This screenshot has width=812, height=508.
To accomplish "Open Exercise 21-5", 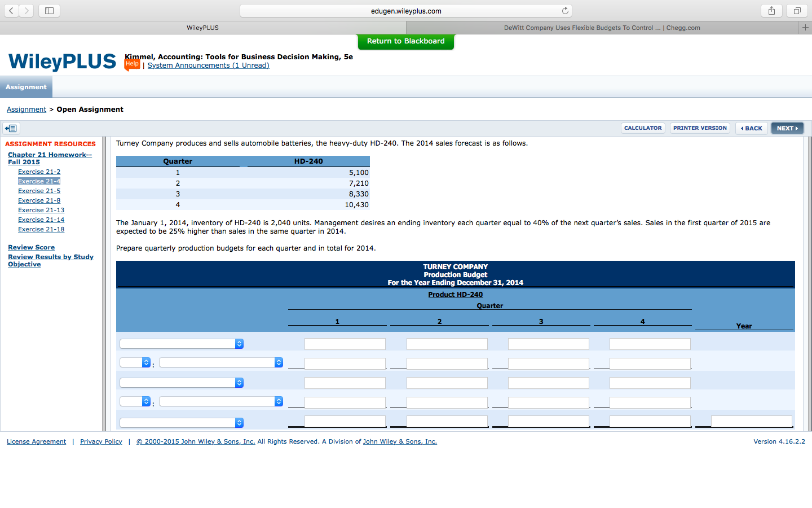I will coord(39,191).
